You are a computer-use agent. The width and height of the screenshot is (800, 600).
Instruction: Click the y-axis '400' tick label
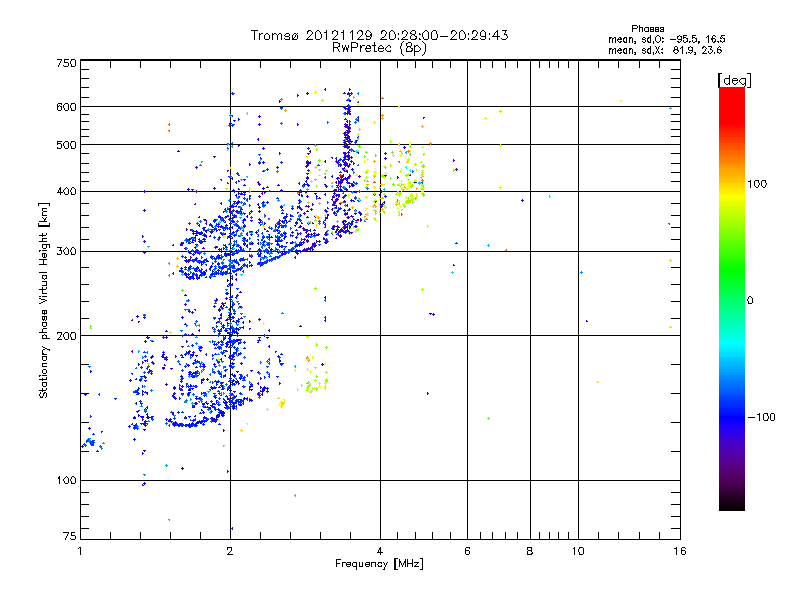point(66,192)
